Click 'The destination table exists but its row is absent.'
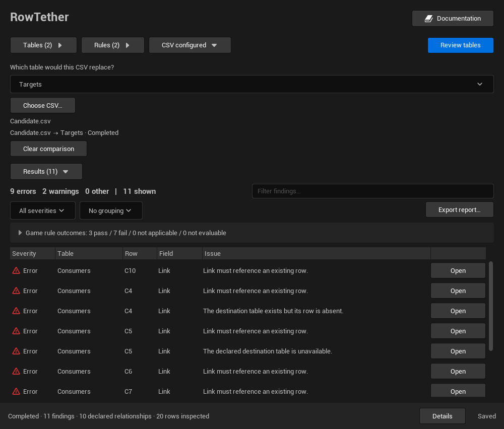This screenshot has width=504, height=429. click(x=273, y=311)
